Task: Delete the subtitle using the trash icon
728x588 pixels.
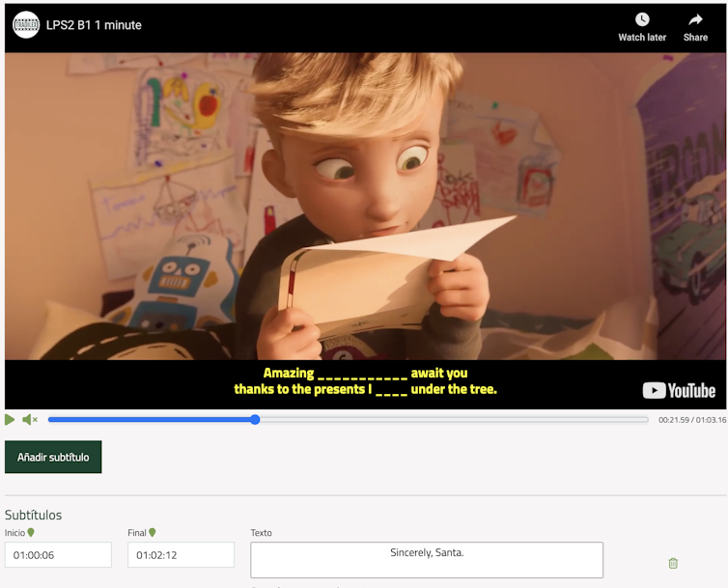Action: (673, 563)
